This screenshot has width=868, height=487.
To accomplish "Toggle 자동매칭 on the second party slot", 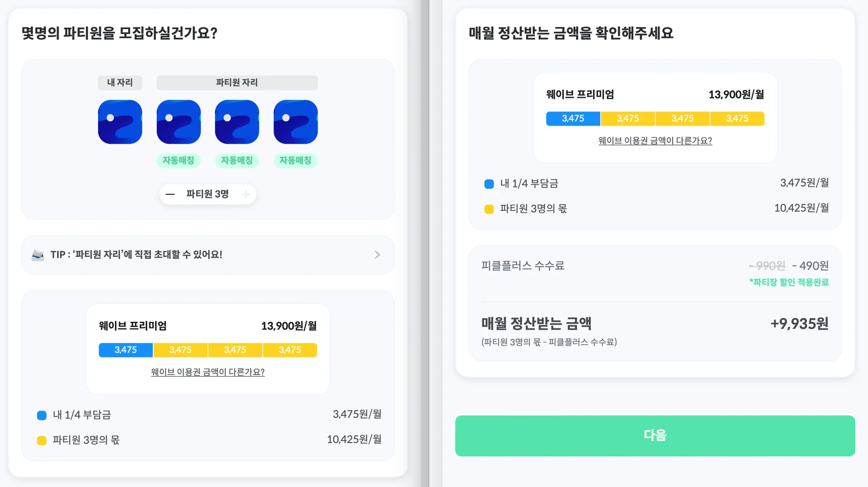I will [x=236, y=160].
